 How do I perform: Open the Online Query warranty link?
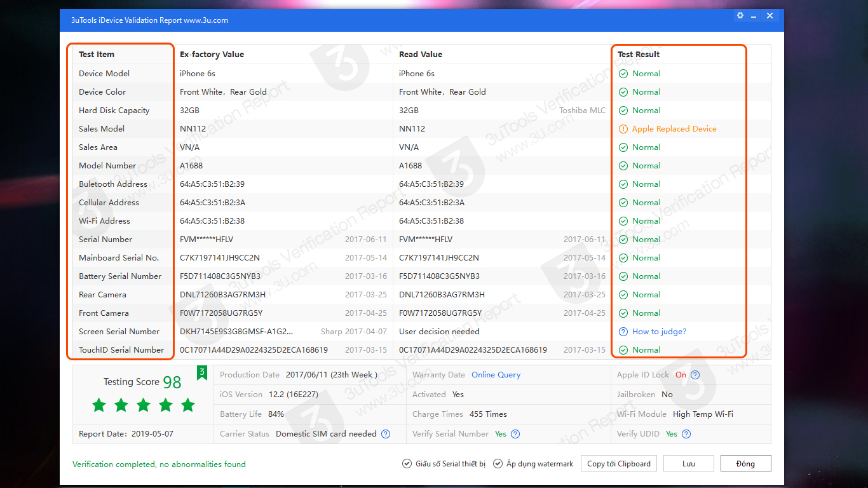click(496, 375)
